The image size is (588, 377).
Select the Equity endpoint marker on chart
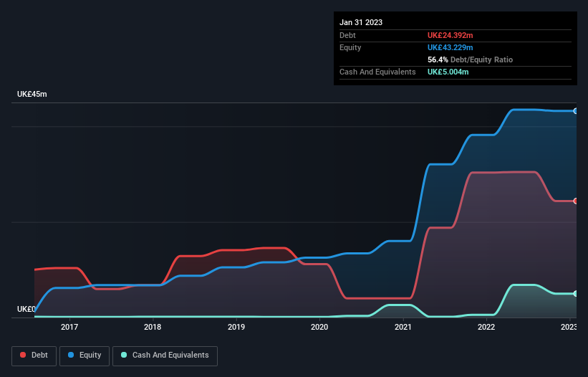(x=576, y=111)
